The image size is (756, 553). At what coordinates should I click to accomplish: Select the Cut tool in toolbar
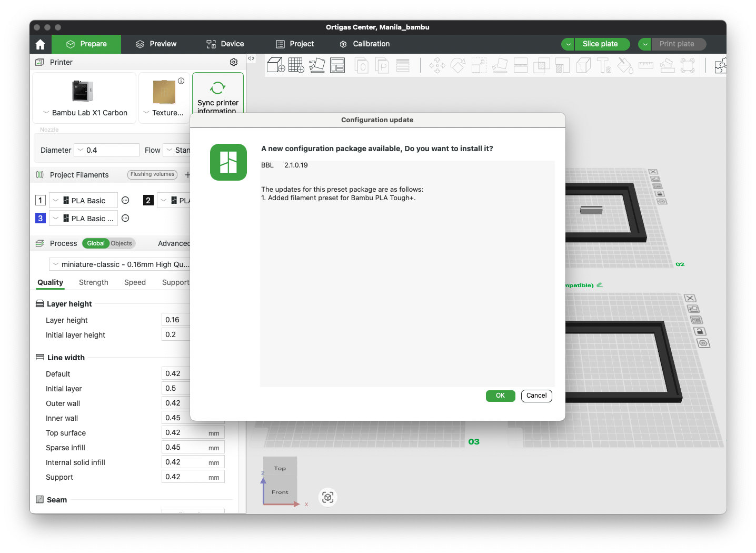tap(521, 65)
